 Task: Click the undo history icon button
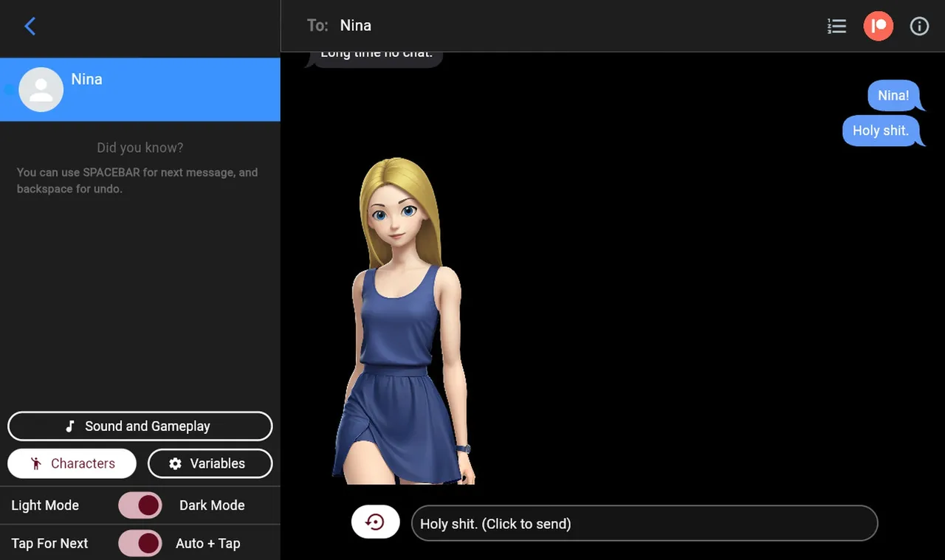tap(375, 522)
